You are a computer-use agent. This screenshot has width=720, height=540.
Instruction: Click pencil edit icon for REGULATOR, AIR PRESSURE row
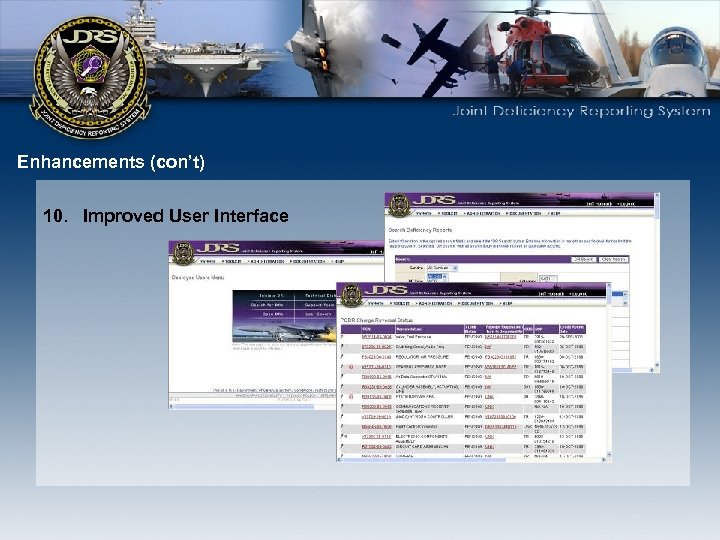coord(342,357)
